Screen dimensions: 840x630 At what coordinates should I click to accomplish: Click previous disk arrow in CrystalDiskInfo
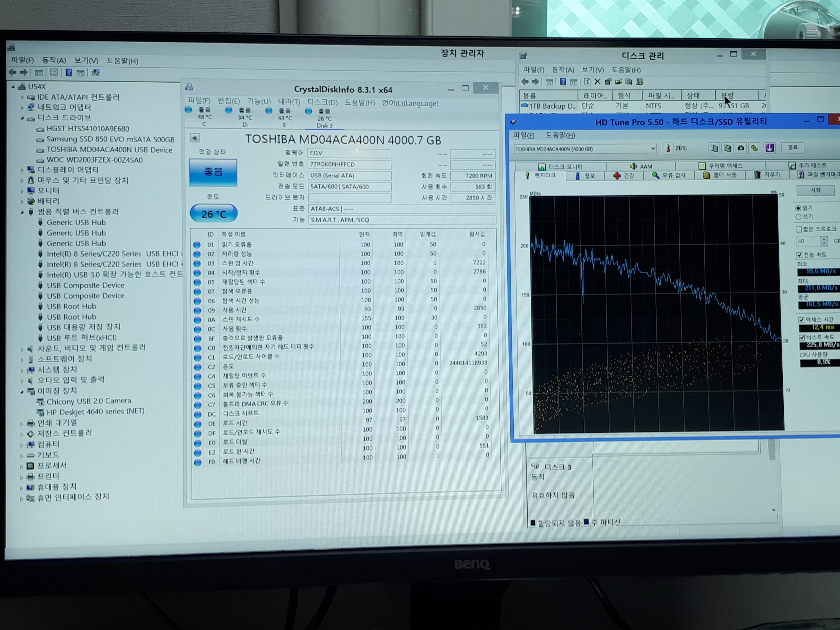pyautogui.click(x=195, y=138)
